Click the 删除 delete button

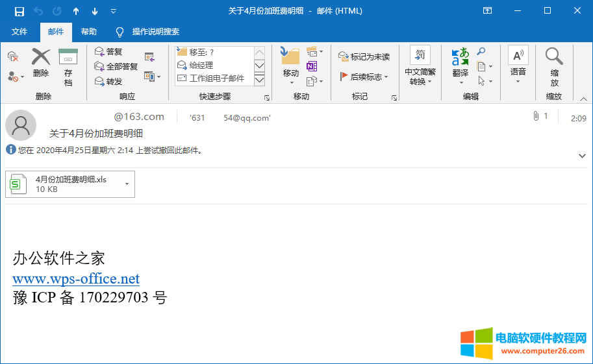(x=41, y=63)
